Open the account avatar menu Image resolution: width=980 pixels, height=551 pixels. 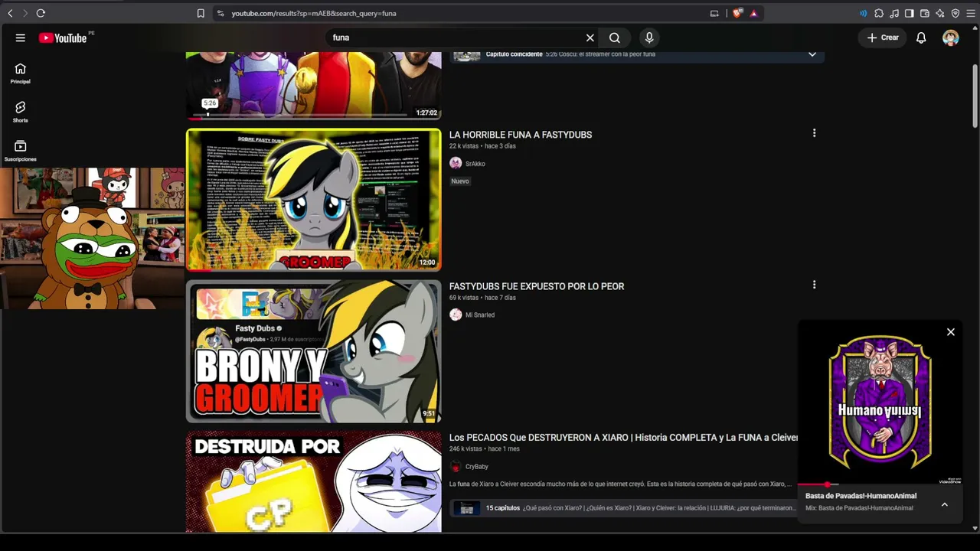pyautogui.click(x=951, y=37)
